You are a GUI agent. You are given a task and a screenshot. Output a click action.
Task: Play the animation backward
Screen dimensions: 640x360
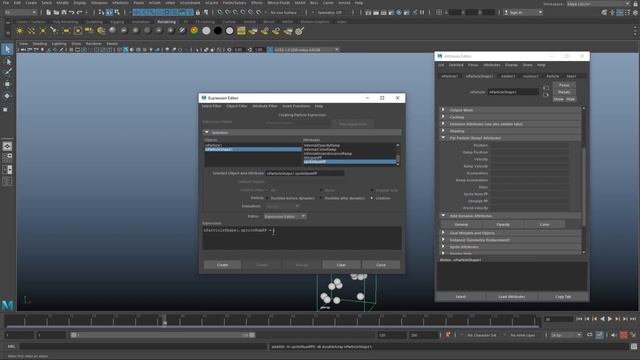click(602, 319)
